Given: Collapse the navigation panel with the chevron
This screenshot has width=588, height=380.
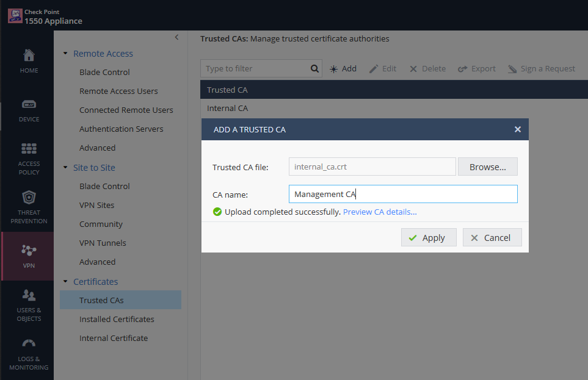Looking at the screenshot, I should coord(176,37).
